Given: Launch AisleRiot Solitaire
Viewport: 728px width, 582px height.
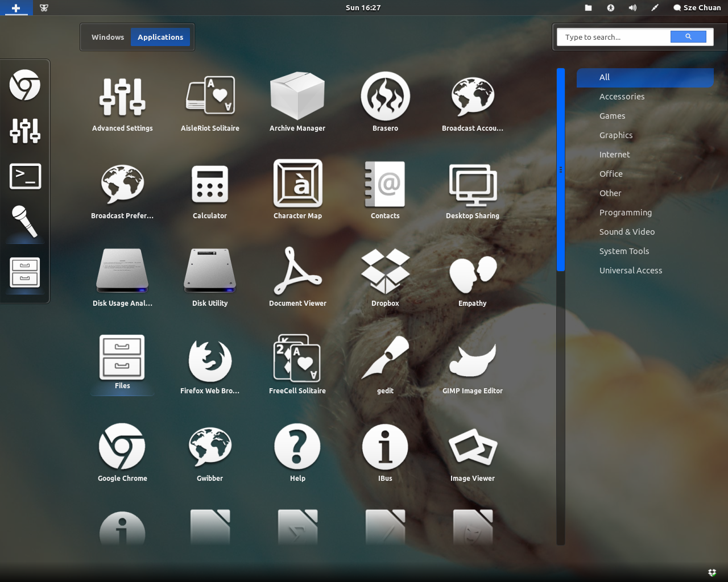Looking at the screenshot, I should click(x=210, y=103).
